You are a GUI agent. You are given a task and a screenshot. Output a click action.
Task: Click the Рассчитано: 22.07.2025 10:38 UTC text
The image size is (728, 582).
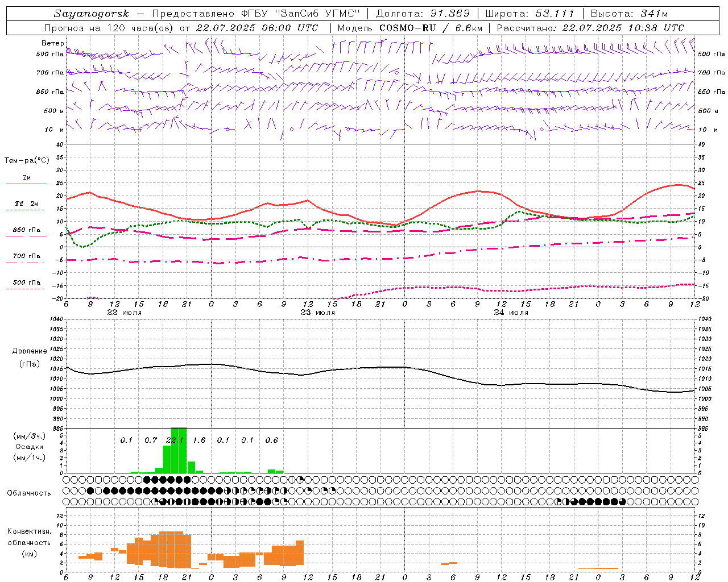[590, 28]
